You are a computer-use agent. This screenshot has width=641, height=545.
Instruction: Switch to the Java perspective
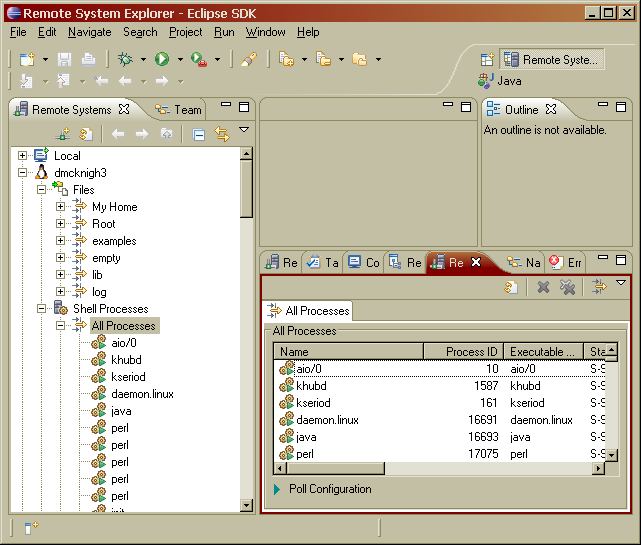[x=500, y=81]
